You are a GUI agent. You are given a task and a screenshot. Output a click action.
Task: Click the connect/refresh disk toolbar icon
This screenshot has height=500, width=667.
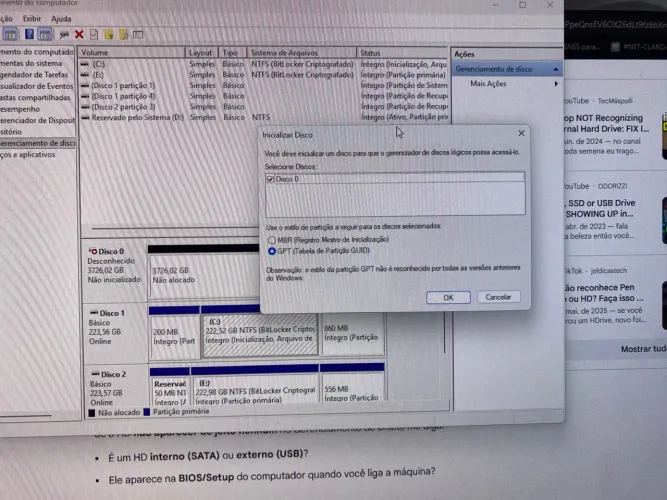tap(64, 34)
